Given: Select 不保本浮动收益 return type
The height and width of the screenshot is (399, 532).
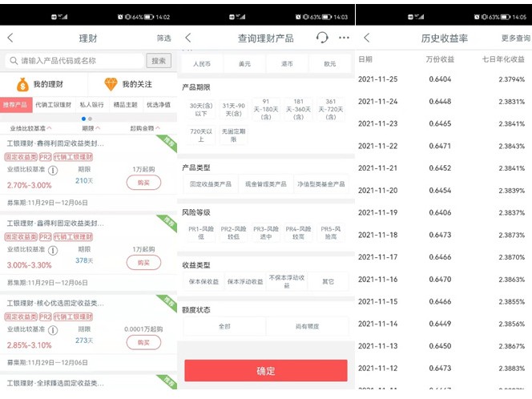Looking at the screenshot, I should tap(287, 281).
